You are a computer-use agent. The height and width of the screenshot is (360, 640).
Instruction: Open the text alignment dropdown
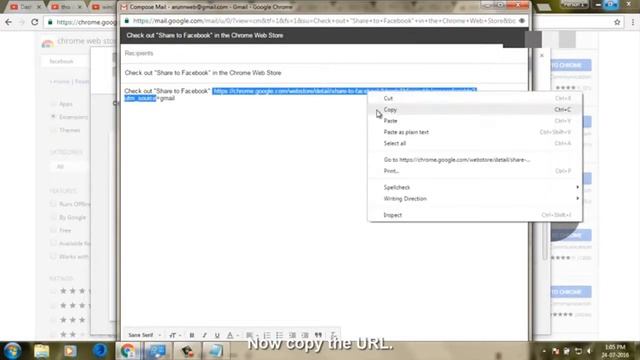(x=252, y=335)
